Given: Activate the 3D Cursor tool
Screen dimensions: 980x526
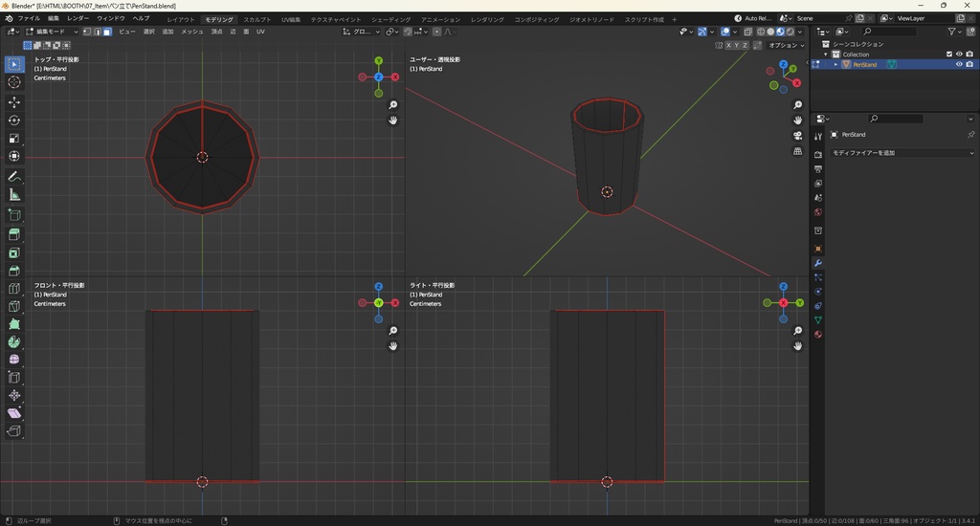Looking at the screenshot, I should click(14, 82).
